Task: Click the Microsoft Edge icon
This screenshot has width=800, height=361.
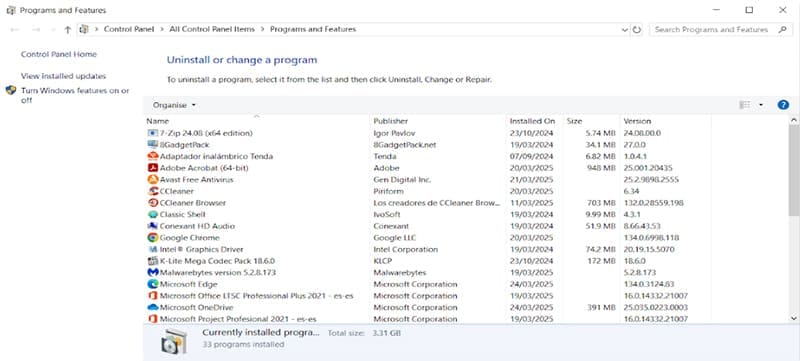Action: pos(153,285)
